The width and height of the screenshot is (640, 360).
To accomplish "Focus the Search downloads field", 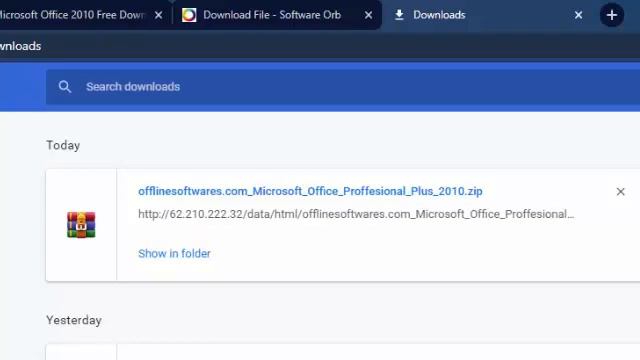I will 343,87.
